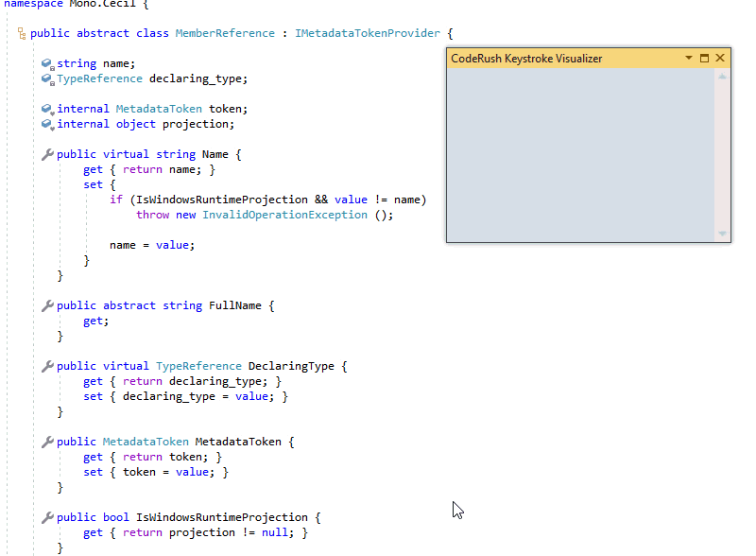756x556 pixels.
Task: Click 'null' in the projection getter
Action: point(275,532)
